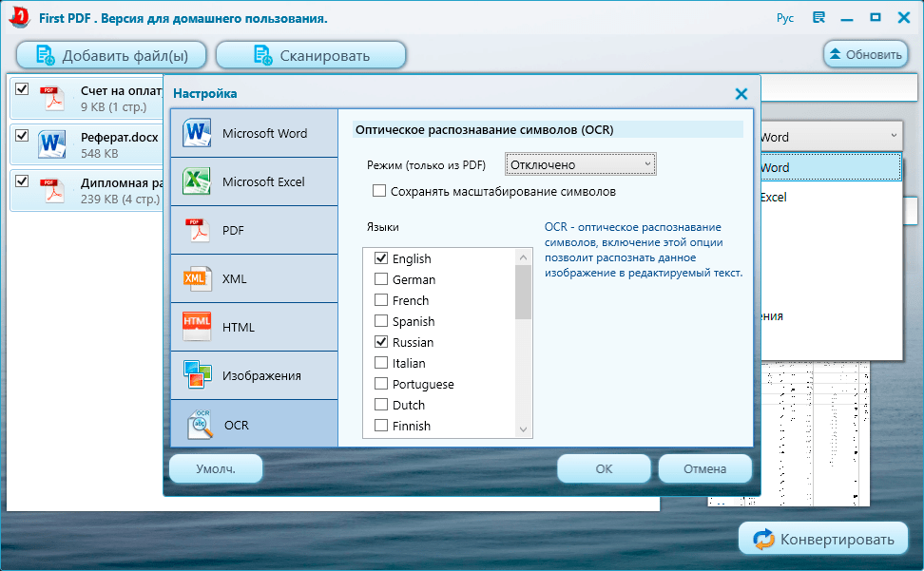
Task: Select Word option in format dropdown list
Action: [x=831, y=167]
